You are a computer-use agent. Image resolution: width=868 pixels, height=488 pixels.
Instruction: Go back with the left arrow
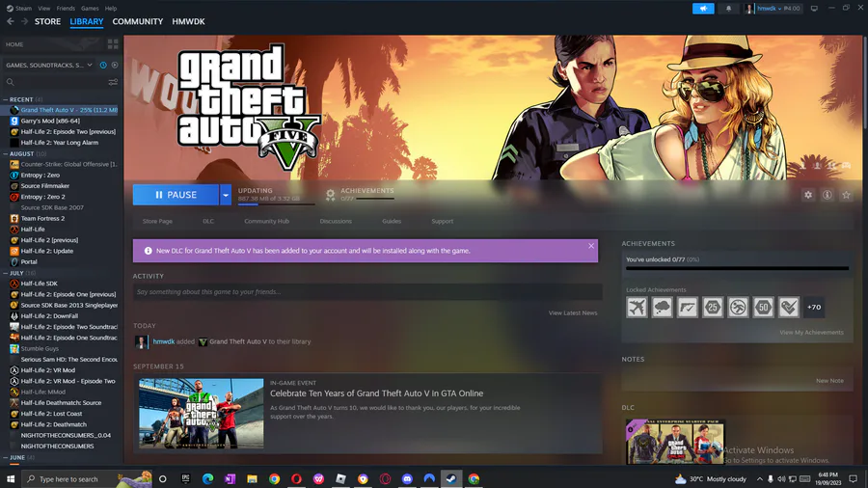[x=11, y=21]
